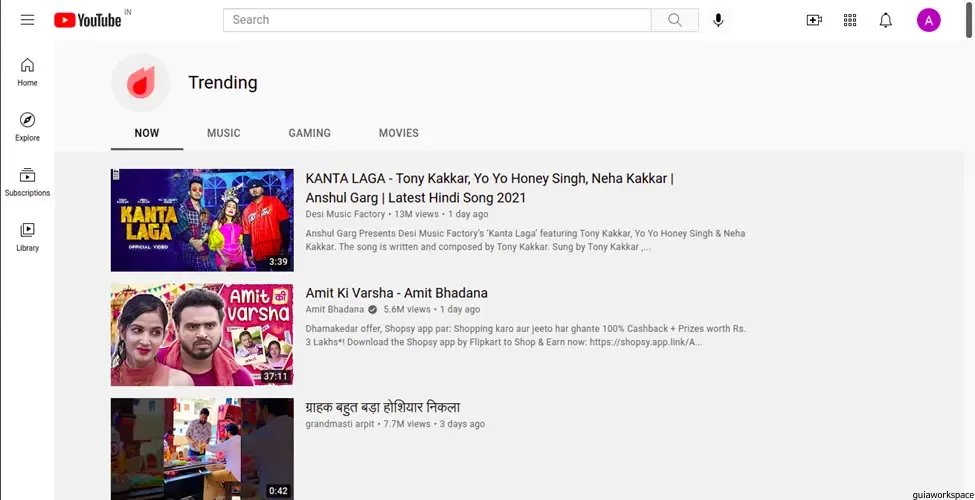The height and width of the screenshot is (500, 975).
Task: Open Amit Bhadana channel link
Action: point(335,309)
